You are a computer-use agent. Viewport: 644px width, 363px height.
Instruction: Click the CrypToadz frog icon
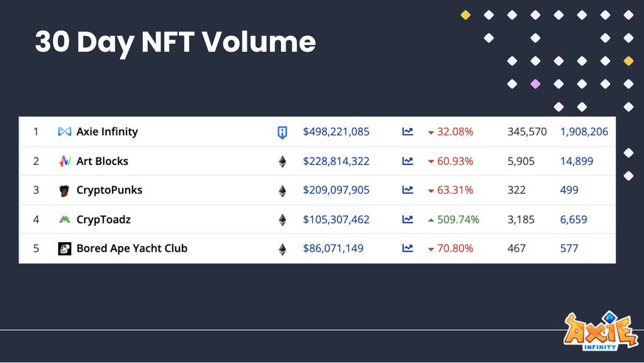64,219
